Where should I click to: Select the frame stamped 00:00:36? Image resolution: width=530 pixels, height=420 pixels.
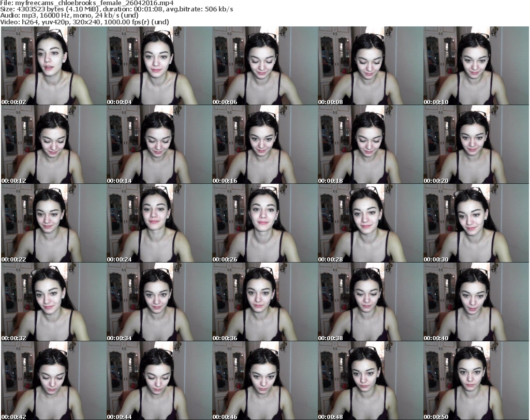point(264,302)
